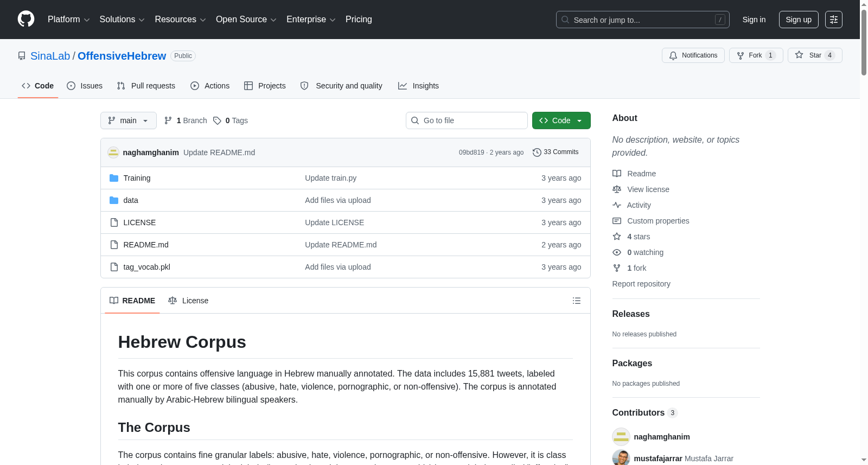Open the Packages heading link
Screen dimensions: 868x465
tap(632, 364)
